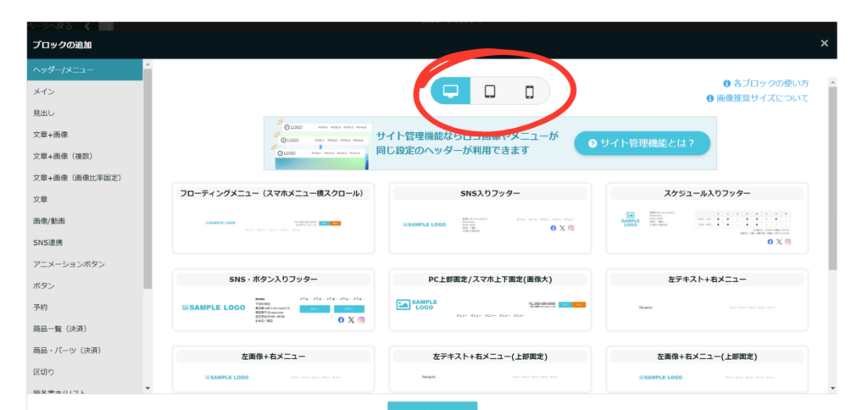Image resolution: width=868 pixels, height=410 pixels.
Task: Choose フローティングメニュー block template
Action: tap(273, 218)
